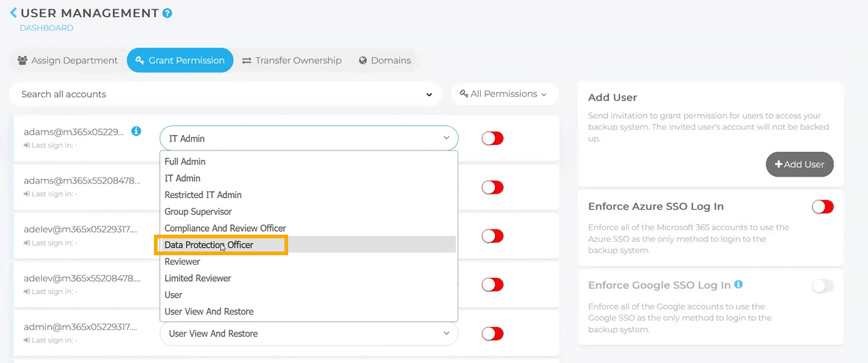Click the back arrow beside User Management

pos(13,12)
